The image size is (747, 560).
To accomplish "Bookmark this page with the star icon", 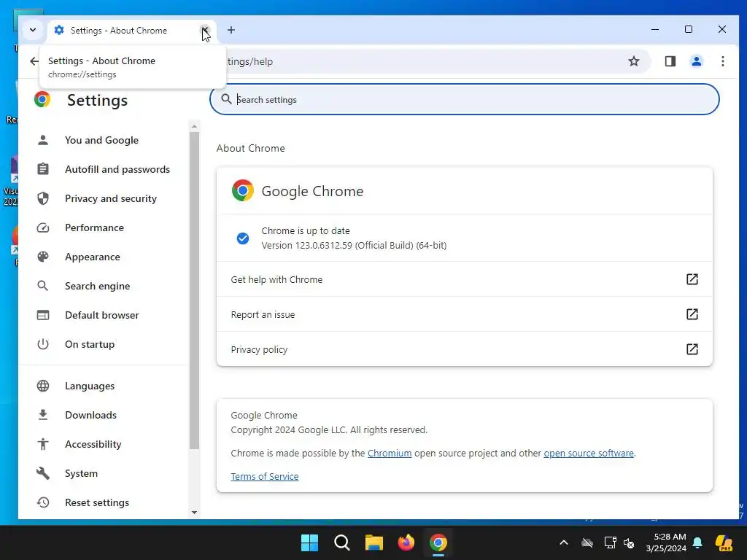I will click(634, 61).
